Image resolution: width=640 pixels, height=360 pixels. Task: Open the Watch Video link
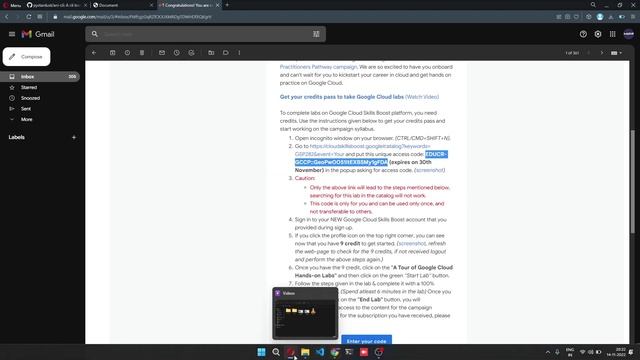pyautogui.click(x=422, y=97)
